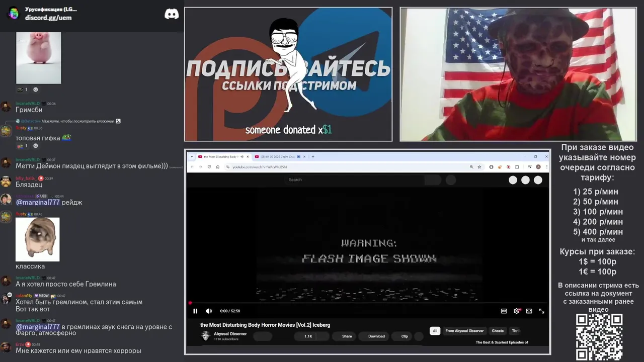Click the Abyssal Observer channel avatar
644x362 pixels.
[x=205, y=336]
